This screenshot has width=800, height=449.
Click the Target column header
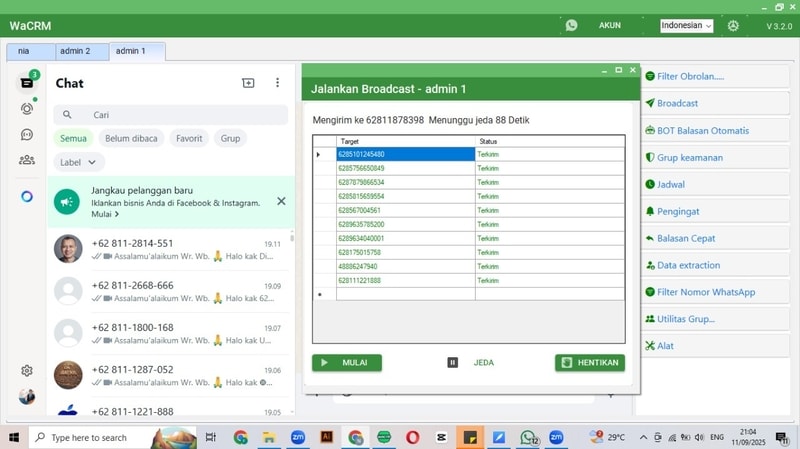(x=406, y=141)
